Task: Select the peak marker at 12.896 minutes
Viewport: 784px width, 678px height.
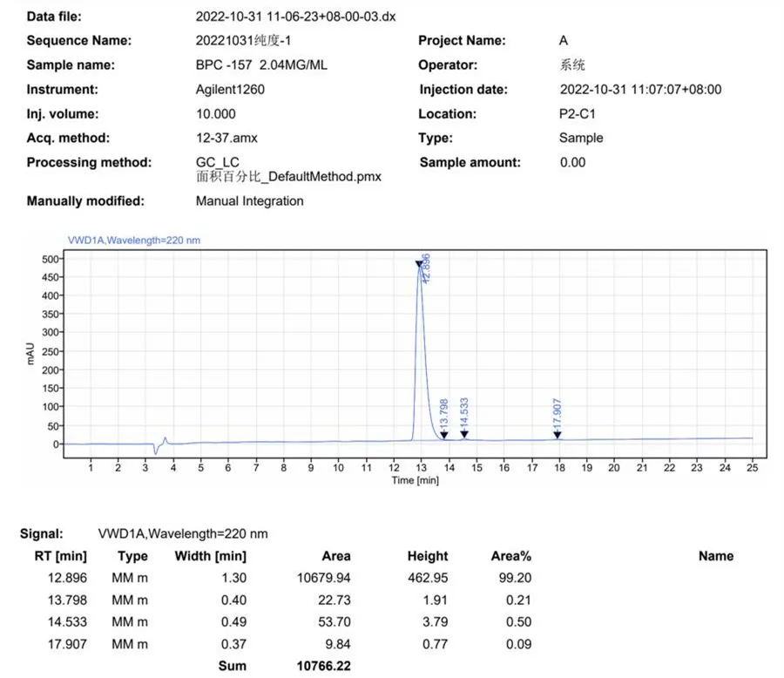Action: click(x=419, y=261)
